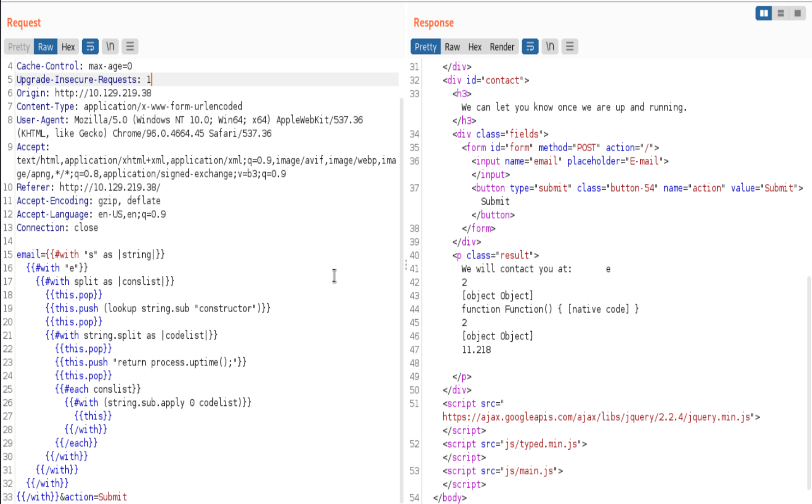This screenshot has height=504, width=812.
Task: Click the jquery.min.js script URL
Action: click(x=596, y=417)
